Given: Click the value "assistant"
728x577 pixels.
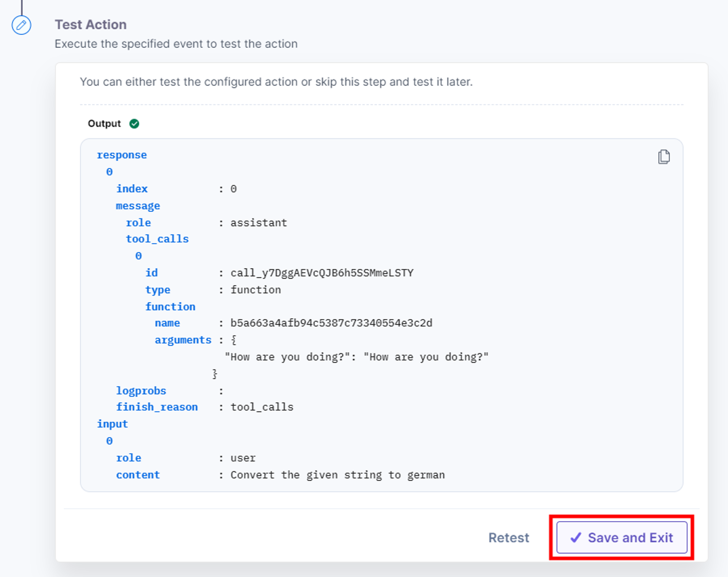Looking at the screenshot, I should tap(259, 223).
